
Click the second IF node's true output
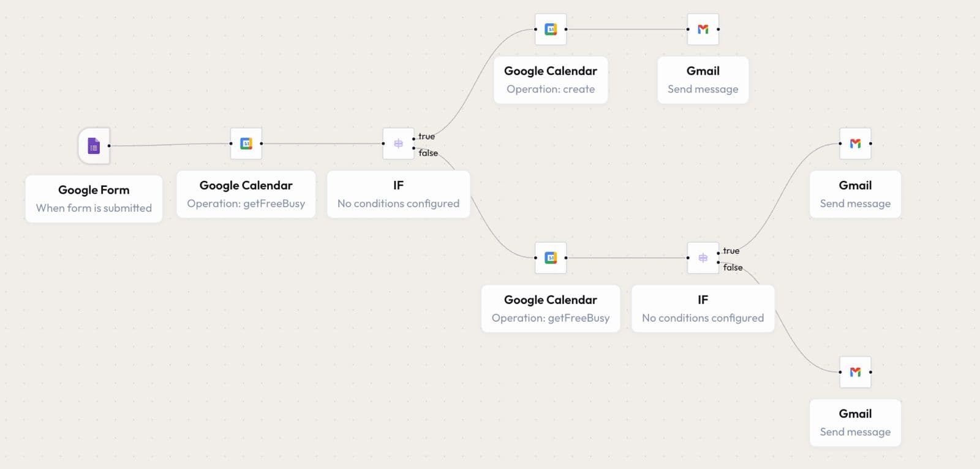pos(718,253)
